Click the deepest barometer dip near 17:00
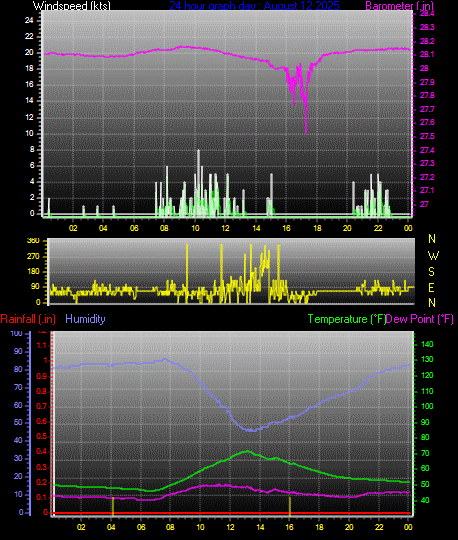This screenshot has height=540, width=458. tap(306, 132)
